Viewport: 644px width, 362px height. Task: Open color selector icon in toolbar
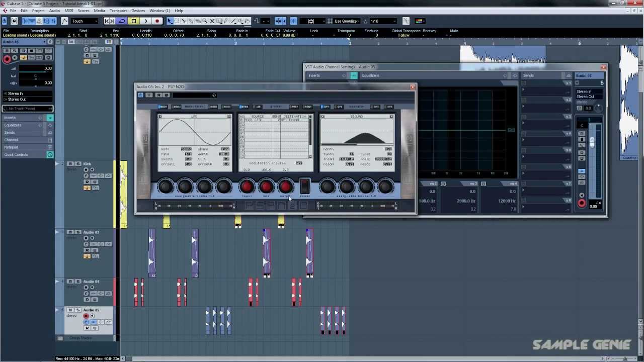point(420,21)
